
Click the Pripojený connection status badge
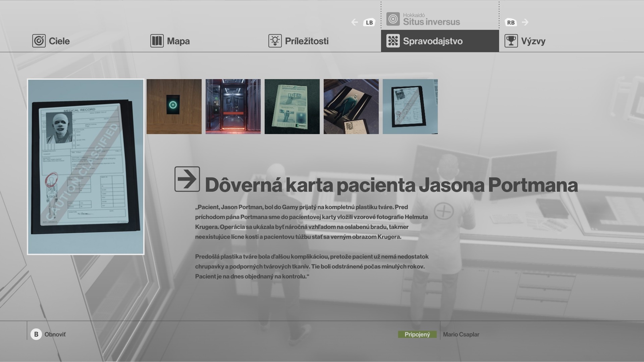tap(417, 334)
